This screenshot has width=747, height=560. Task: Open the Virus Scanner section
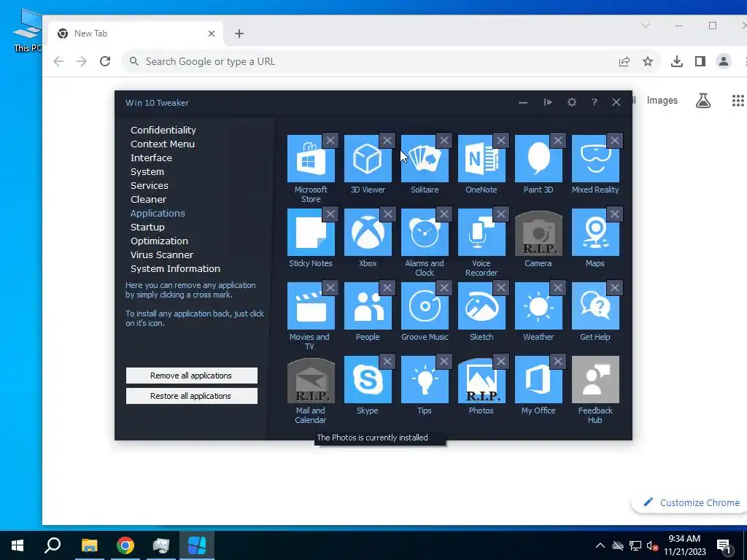click(162, 254)
